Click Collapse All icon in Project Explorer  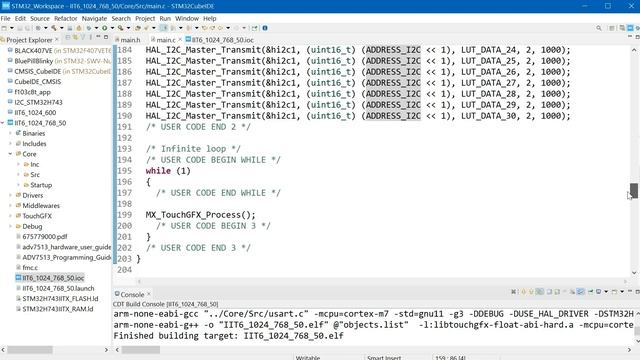(68, 37)
